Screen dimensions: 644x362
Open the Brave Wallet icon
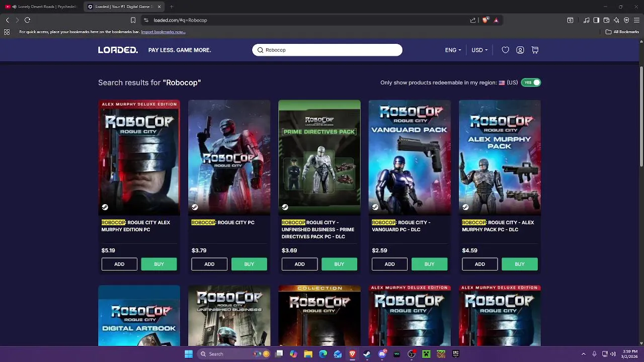coord(606,20)
